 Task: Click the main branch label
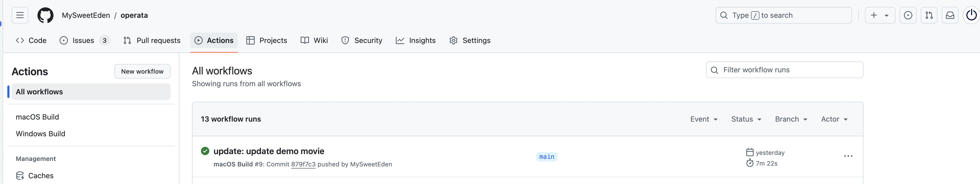[x=546, y=157]
